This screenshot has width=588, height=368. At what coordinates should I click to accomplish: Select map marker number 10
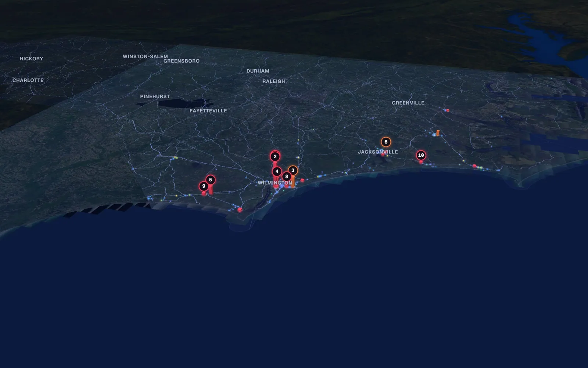(x=421, y=155)
